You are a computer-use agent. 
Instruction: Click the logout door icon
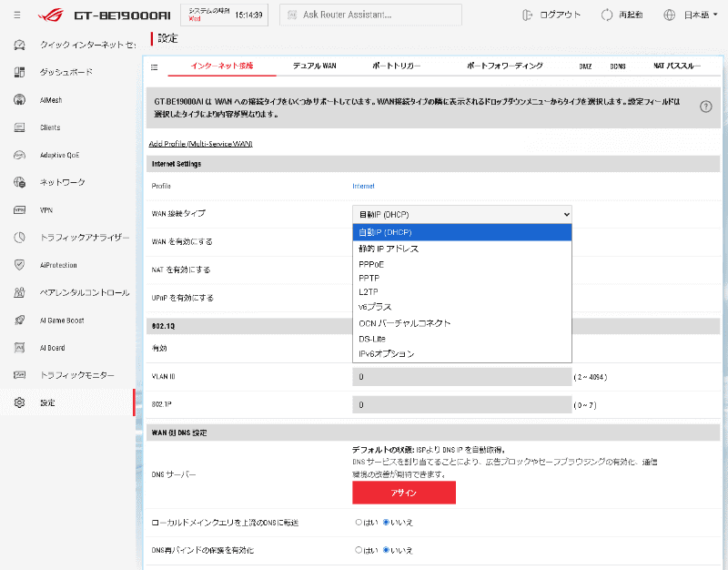pyautogui.click(x=527, y=15)
